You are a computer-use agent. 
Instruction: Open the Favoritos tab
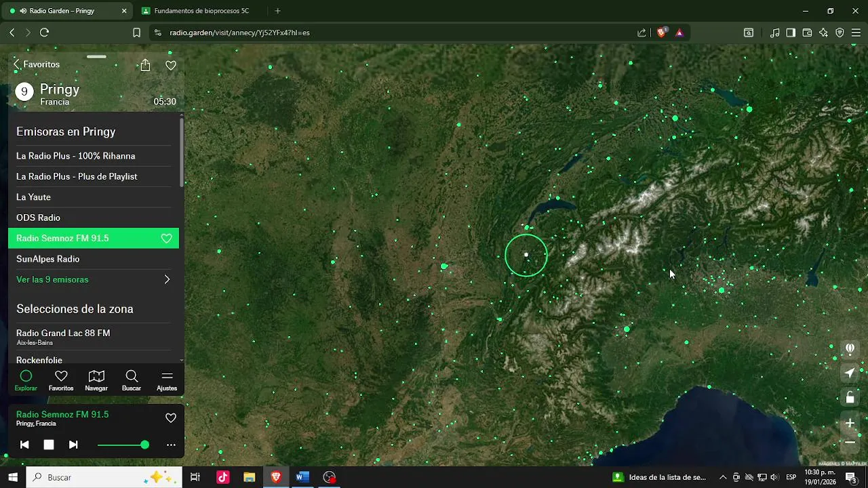click(x=61, y=381)
